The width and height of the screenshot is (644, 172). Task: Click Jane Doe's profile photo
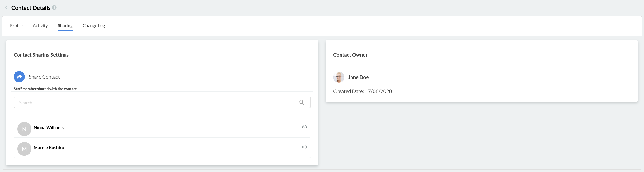pos(339,77)
